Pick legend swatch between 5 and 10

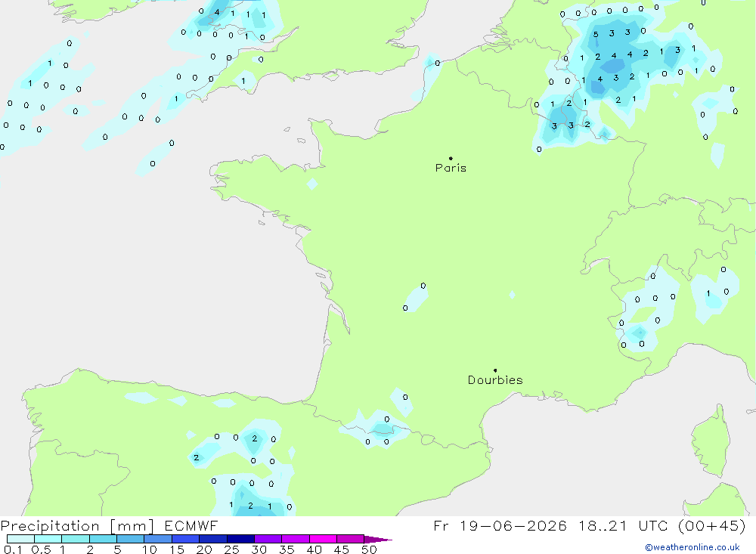(131, 539)
